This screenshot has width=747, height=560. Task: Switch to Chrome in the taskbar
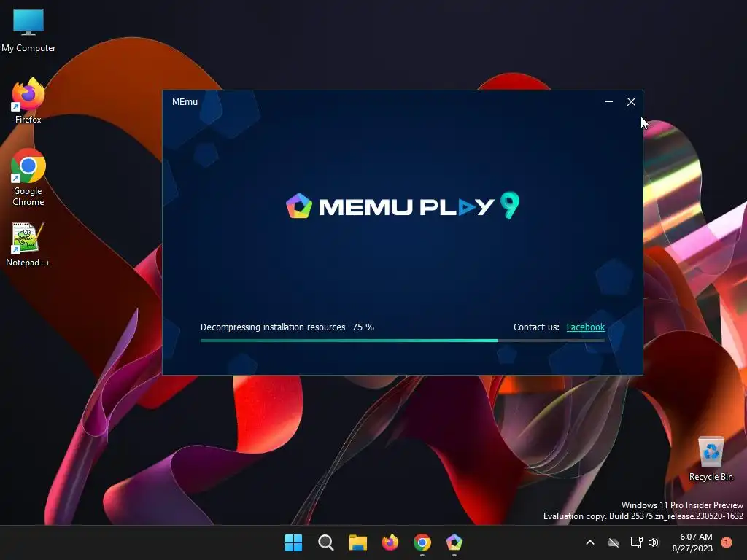(x=422, y=542)
